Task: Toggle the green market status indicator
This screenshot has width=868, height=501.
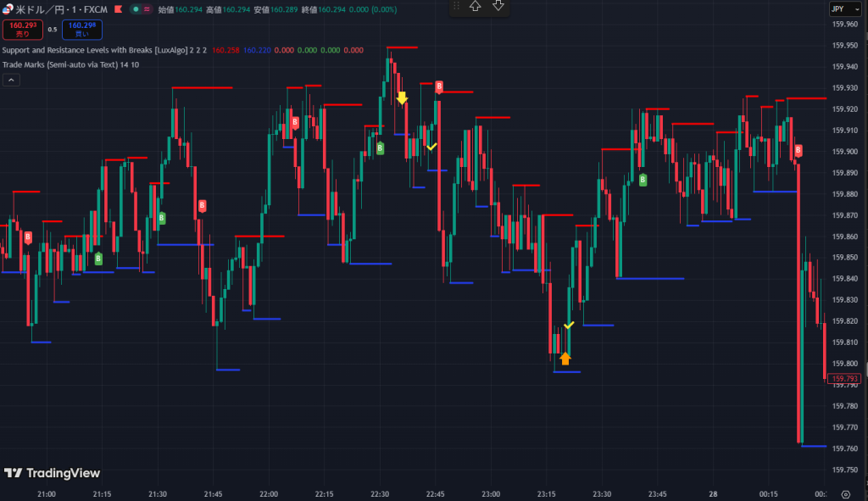Action: click(x=136, y=9)
